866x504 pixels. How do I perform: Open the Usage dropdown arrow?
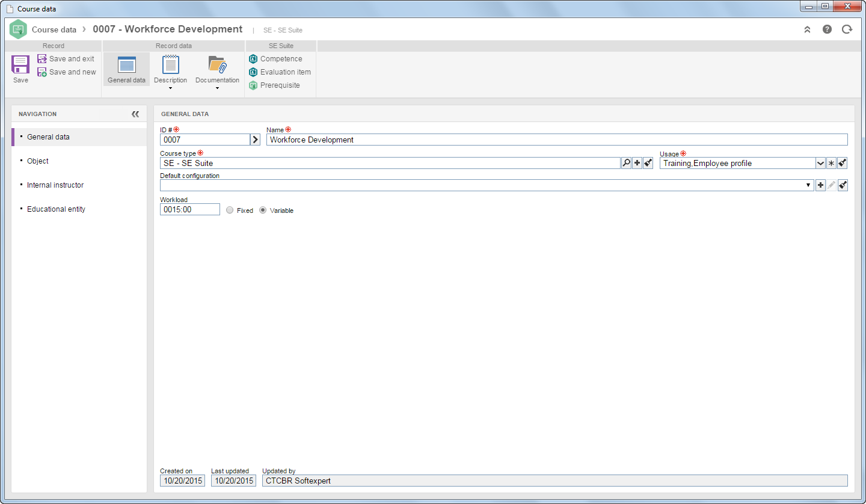click(820, 163)
